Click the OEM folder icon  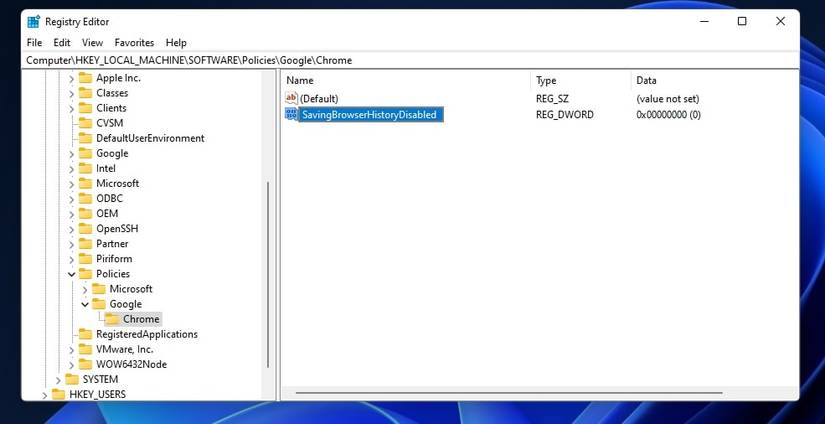[x=85, y=214]
